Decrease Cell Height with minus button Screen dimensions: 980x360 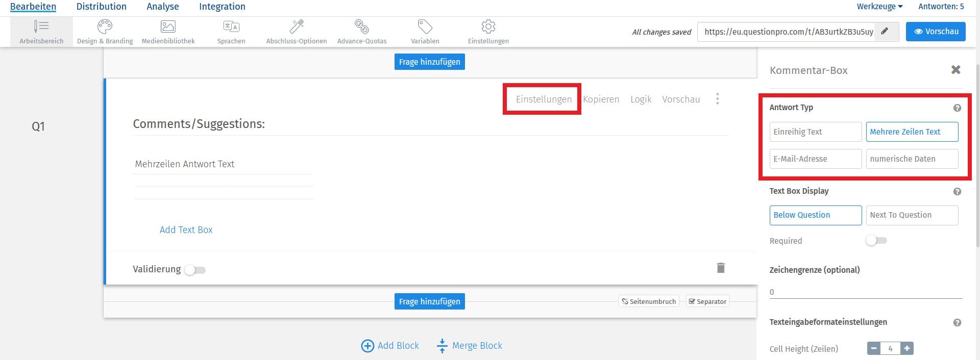coord(874,348)
